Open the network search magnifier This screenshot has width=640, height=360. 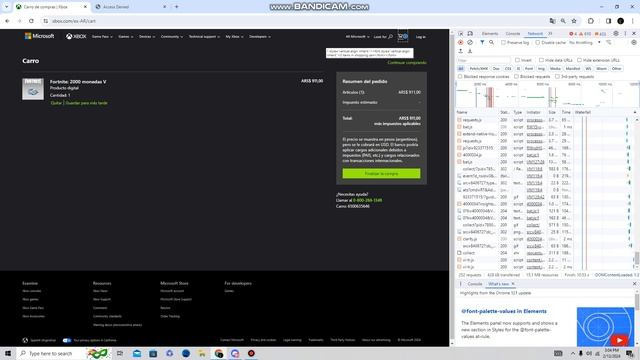[491, 42]
